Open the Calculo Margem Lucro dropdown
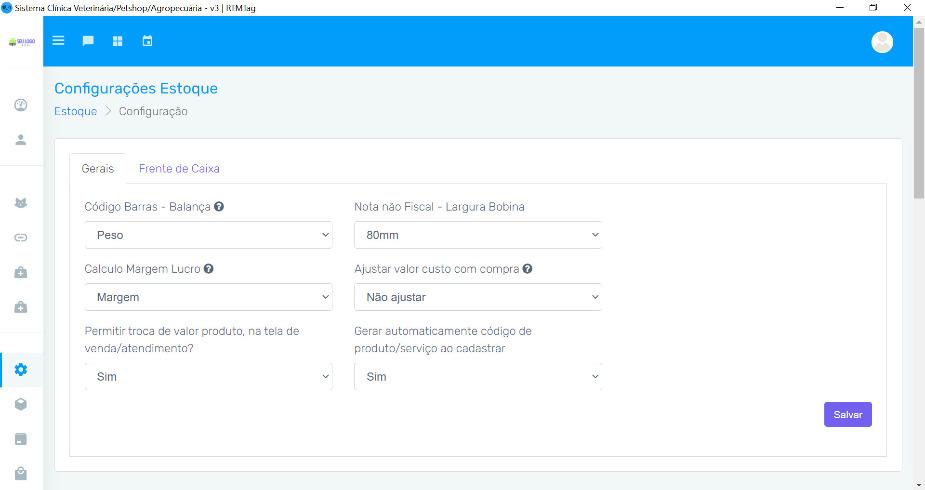The image size is (925, 490). tap(208, 297)
